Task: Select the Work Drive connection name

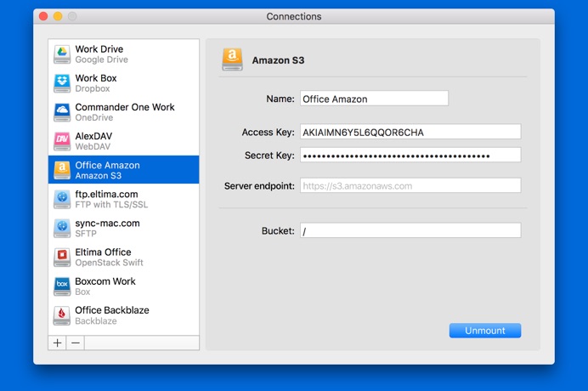Action: (99, 49)
